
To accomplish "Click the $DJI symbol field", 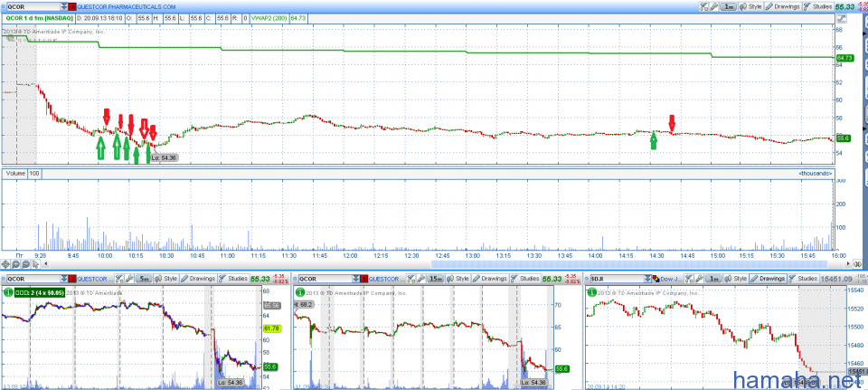I will (618, 279).
